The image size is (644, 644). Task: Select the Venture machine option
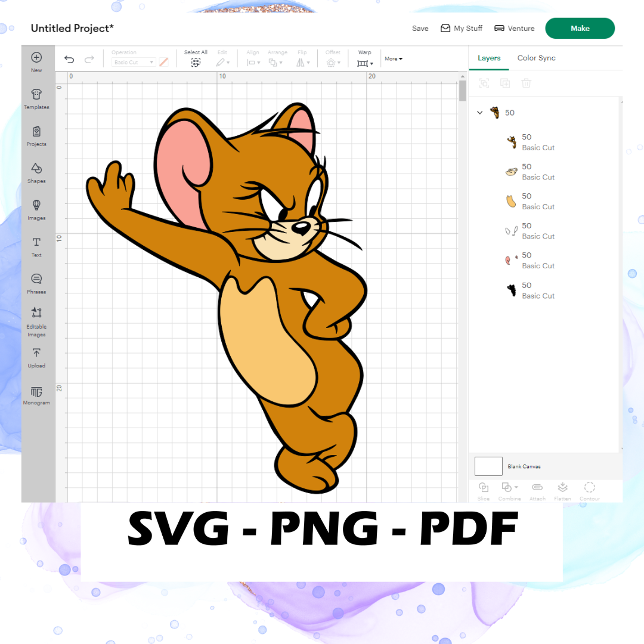tap(514, 29)
